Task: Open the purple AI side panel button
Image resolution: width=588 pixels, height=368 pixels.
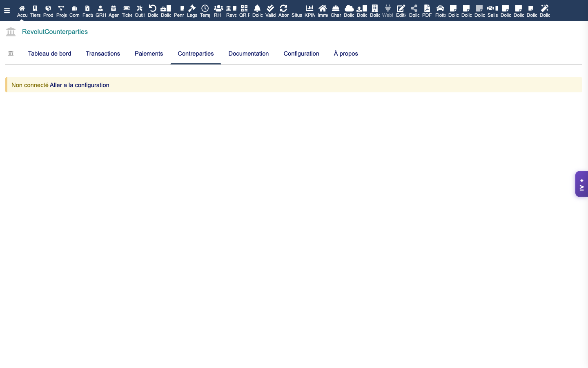Action: (581, 184)
